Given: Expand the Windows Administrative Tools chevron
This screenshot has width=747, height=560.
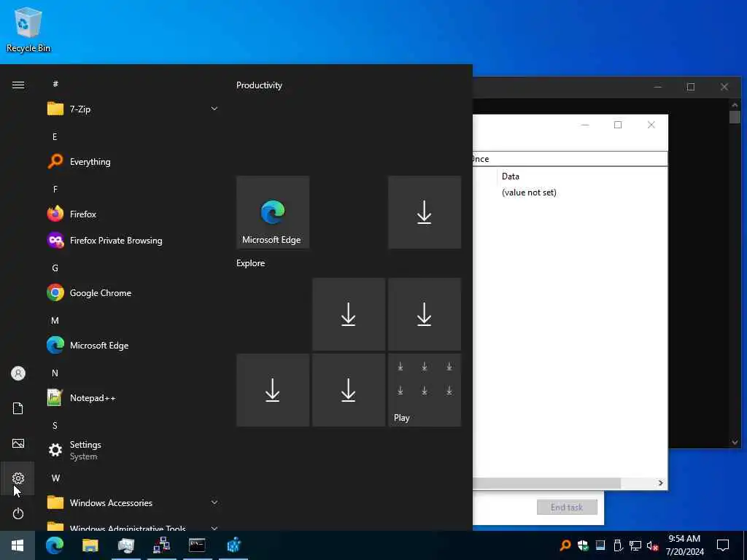Looking at the screenshot, I should point(214,528).
